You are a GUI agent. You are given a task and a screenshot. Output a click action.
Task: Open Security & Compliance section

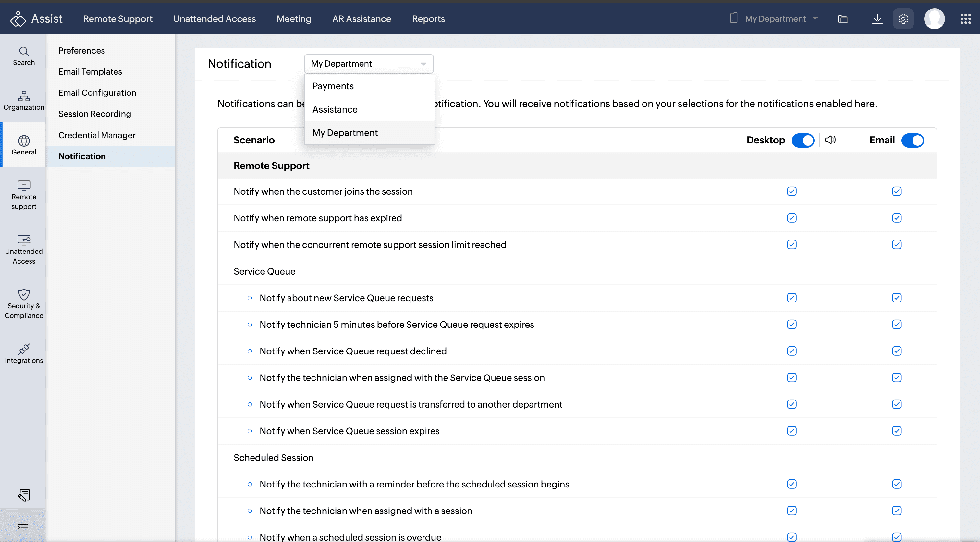click(24, 304)
